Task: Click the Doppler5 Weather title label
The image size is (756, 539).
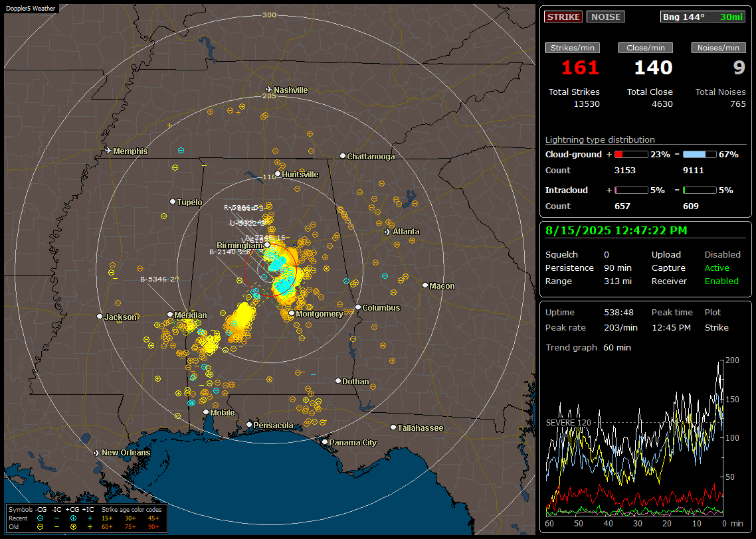Action: pyautogui.click(x=31, y=8)
